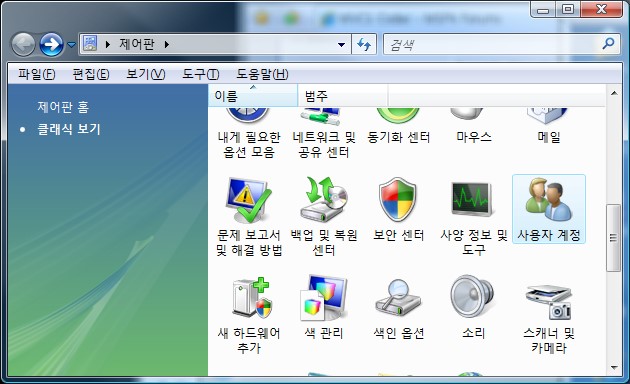Screen dimensions: 630x384
Task: Expand the address bar history dropdown
Action: point(341,45)
